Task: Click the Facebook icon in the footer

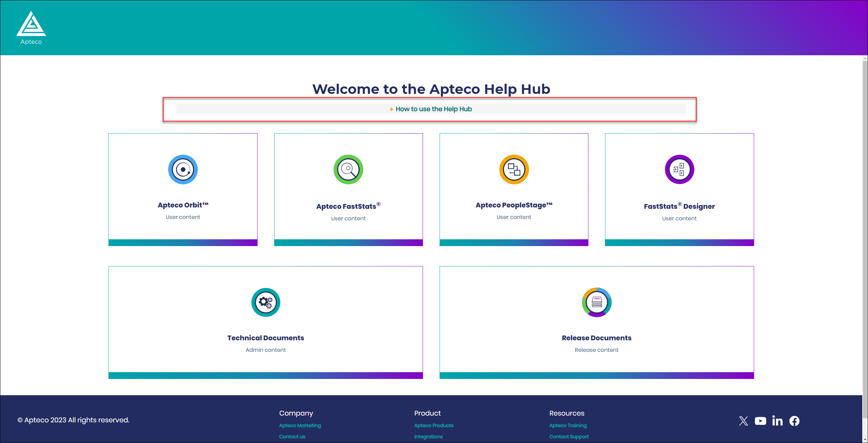Action: [794, 421]
